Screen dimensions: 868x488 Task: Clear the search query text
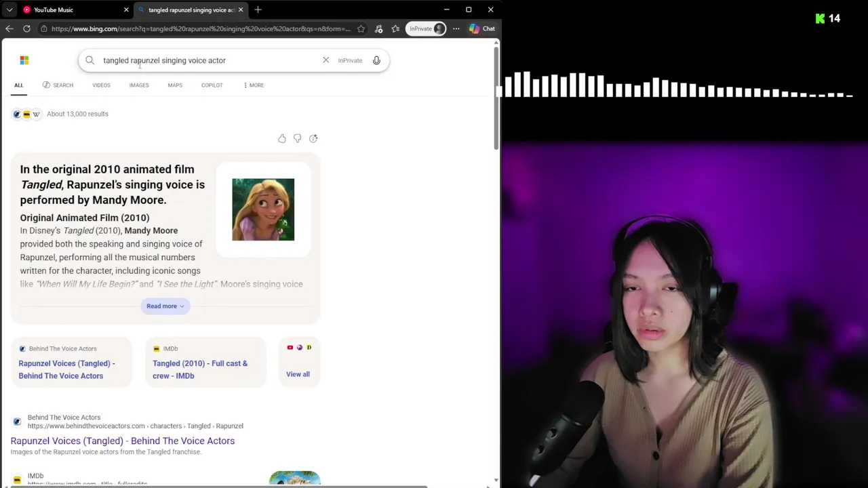(x=325, y=60)
